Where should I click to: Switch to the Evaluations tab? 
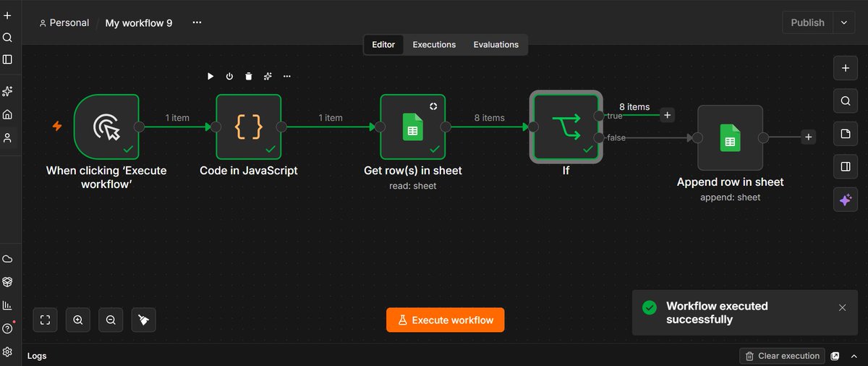[x=496, y=45]
